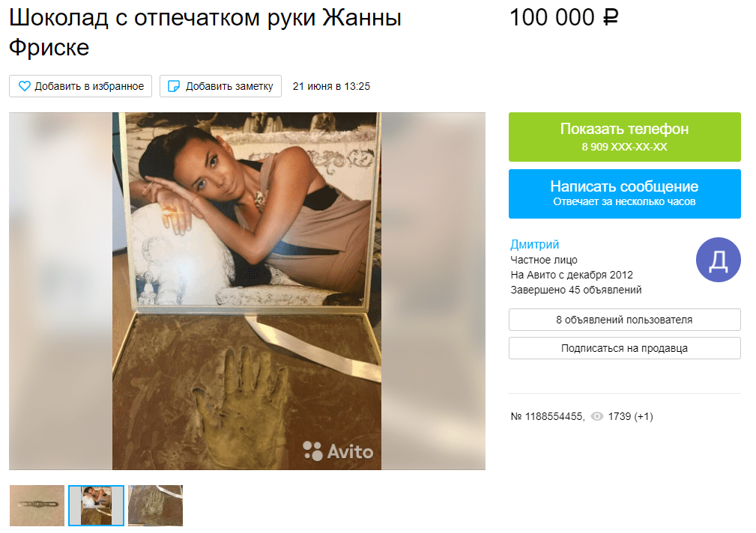
Task: Select the first thumbnail of the label
Action: tap(37, 505)
